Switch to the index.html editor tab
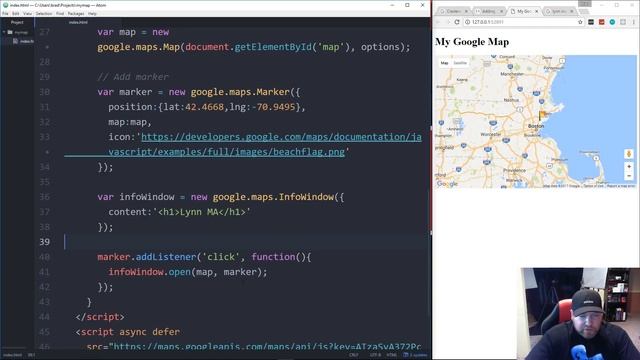The height and width of the screenshot is (360, 640). [78, 22]
